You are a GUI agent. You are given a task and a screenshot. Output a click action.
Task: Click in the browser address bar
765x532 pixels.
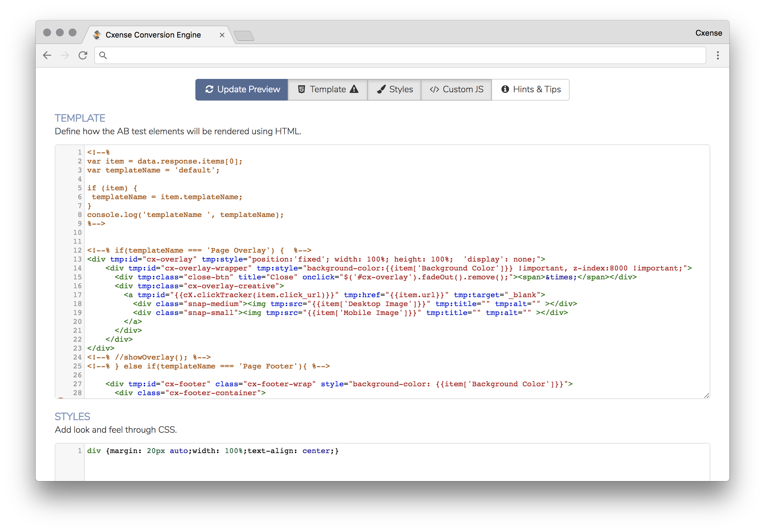[400, 55]
